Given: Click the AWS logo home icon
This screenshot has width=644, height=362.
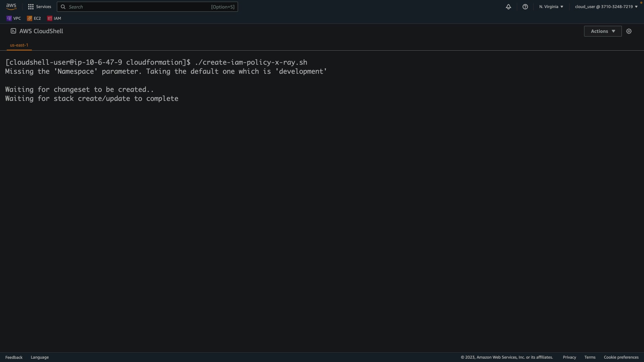Looking at the screenshot, I should pyautogui.click(x=11, y=7).
